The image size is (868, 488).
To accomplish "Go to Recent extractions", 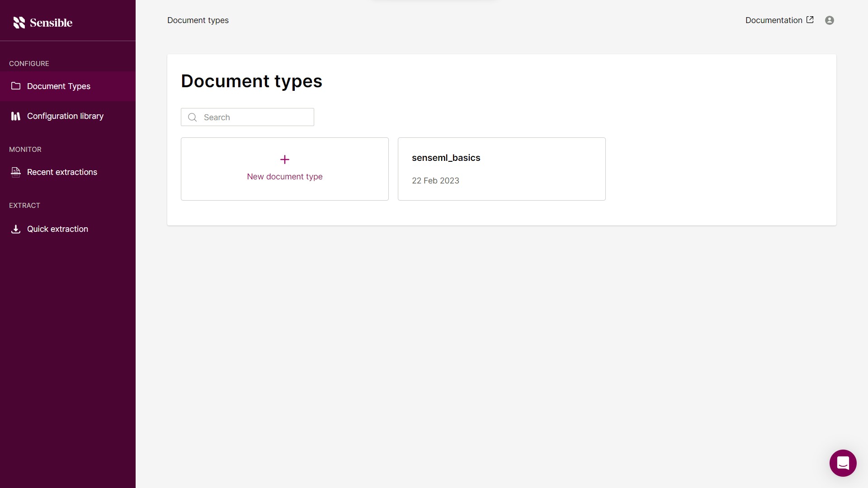I will tap(62, 172).
